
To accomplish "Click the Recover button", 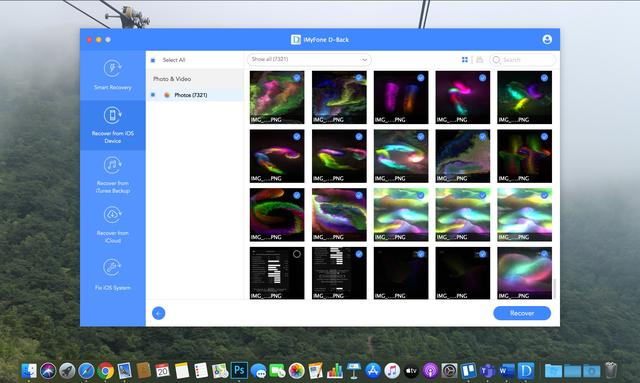I will click(522, 313).
